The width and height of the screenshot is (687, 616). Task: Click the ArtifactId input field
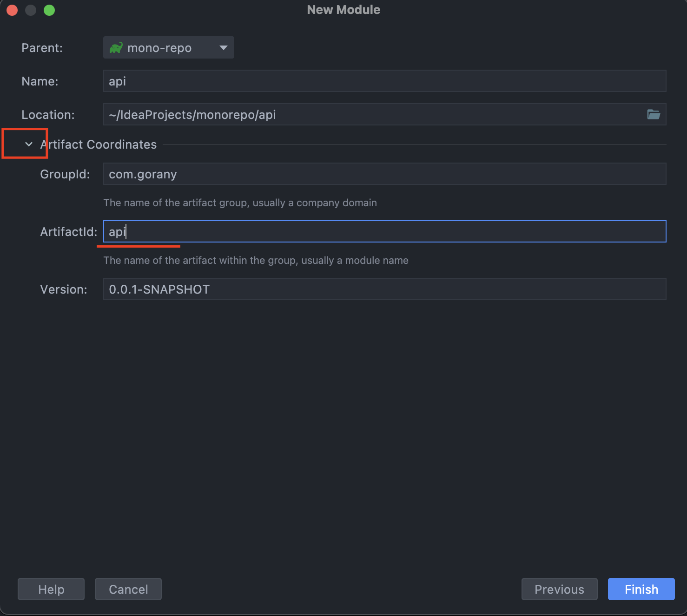[x=384, y=231]
